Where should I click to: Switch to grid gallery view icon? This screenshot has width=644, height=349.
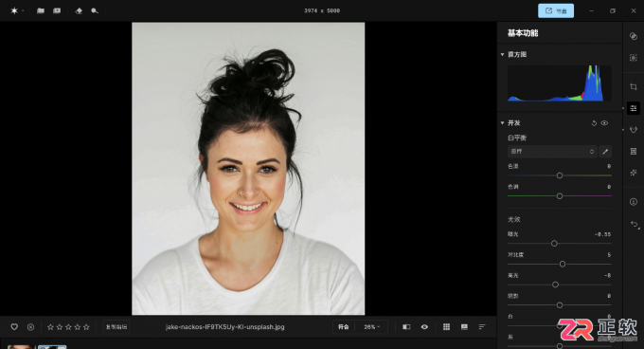446,327
